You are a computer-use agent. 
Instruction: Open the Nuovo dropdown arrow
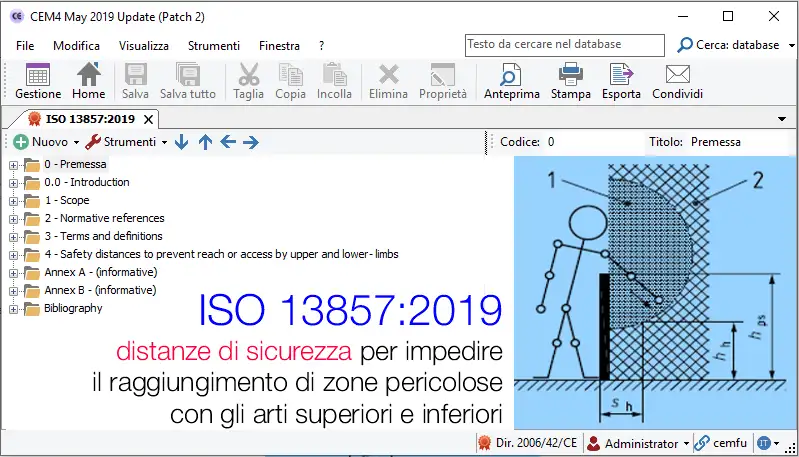[x=76, y=143]
